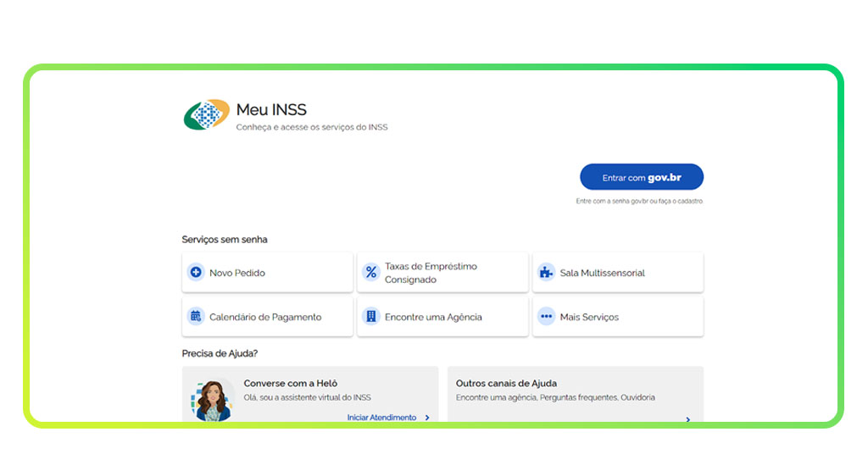Click the Meu INSS logo emblem
The image size is (868, 454).
pos(207,114)
